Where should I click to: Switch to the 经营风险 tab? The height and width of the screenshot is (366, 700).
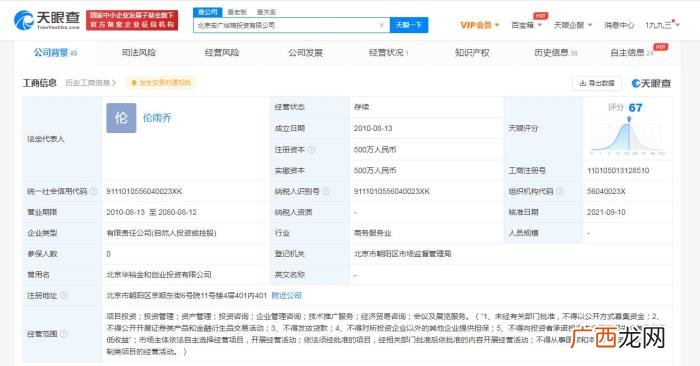coord(222,53)
